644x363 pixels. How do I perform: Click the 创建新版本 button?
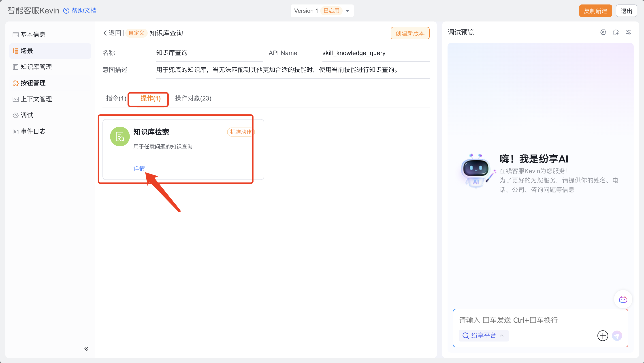[x=410, y=33]
